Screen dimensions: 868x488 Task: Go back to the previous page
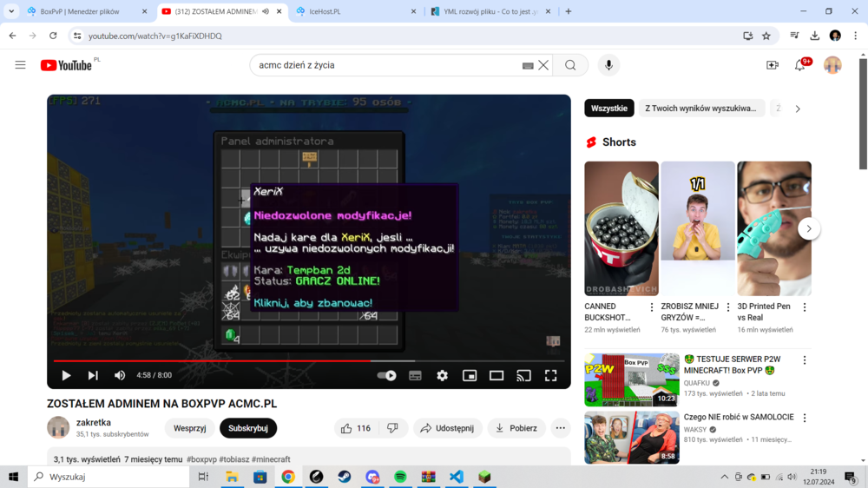13,36
